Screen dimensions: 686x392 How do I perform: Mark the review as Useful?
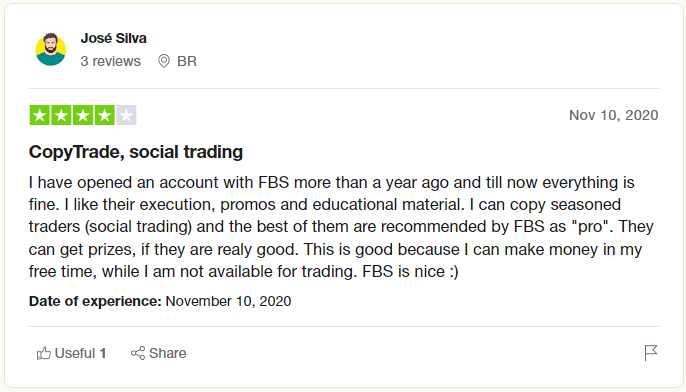(x=71, y=353)
